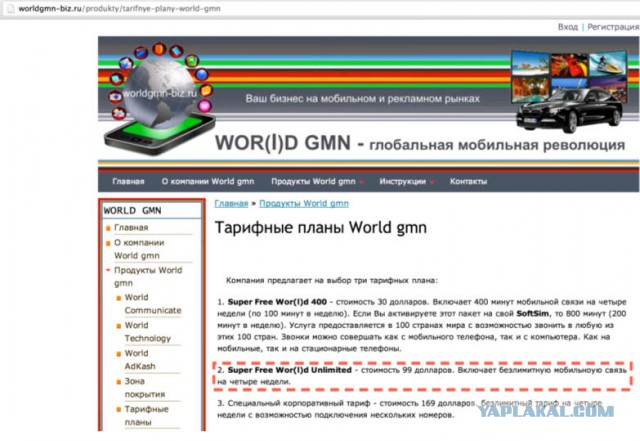Open Контакты in navigation bar
Viewport: 640px width, 441px height.
pos(468,181)
